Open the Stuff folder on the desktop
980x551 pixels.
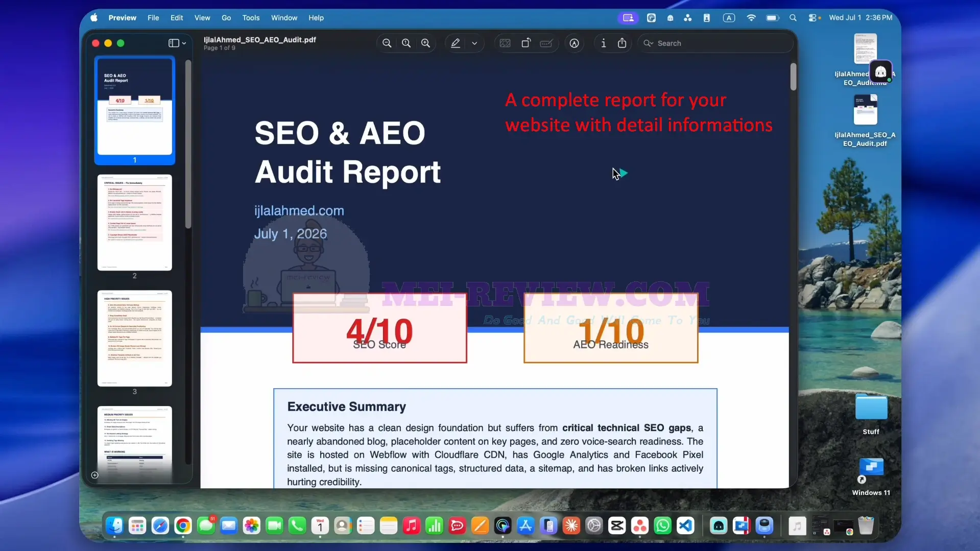point(871,414)
